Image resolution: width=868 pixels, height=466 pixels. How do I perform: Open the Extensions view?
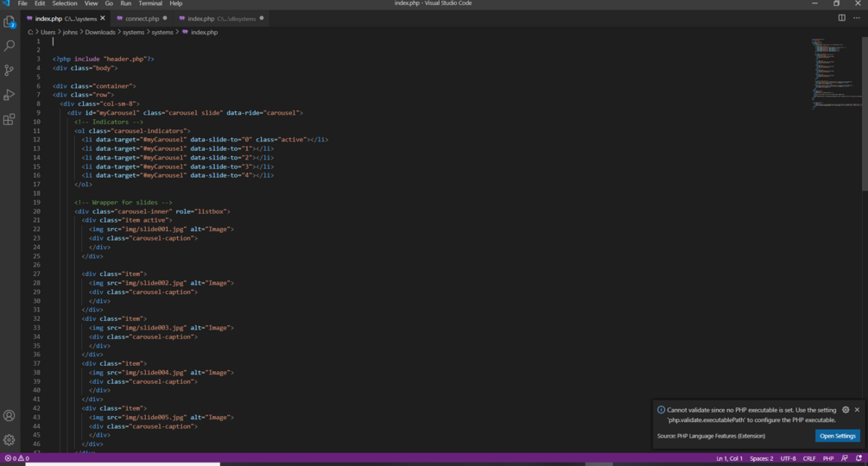[x=9, y=119]
